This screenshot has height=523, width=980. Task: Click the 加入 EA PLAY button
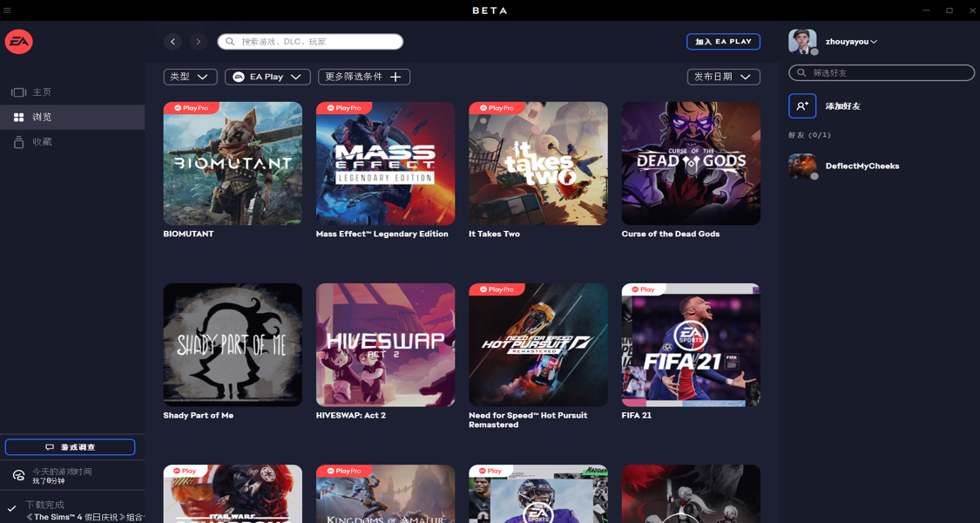[723, 42]
